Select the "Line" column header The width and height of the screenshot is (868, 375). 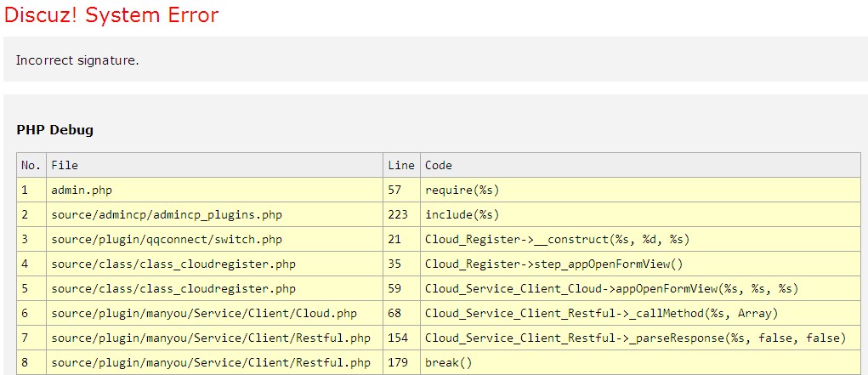pyautogui.click(x=401, y=165)
